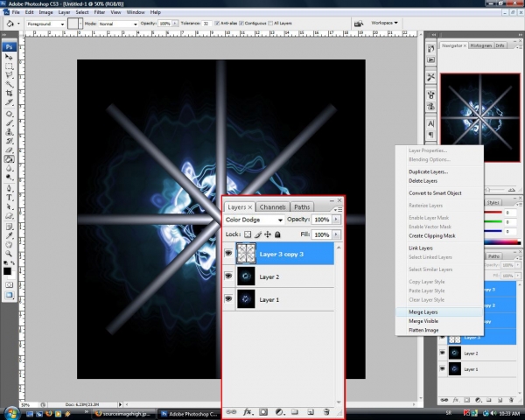Enable the All Layers checkbox
This screenshot has height=420, width=525.
(270, 24)
